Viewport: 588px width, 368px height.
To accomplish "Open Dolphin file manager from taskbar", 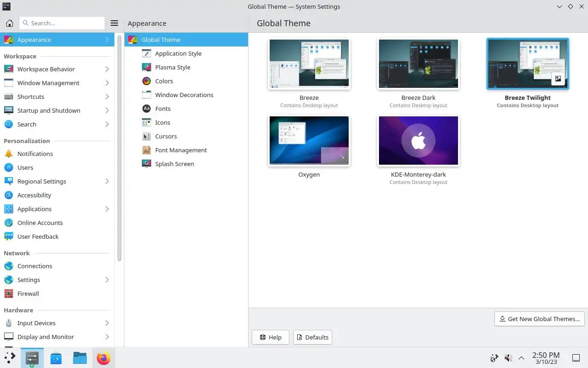I will pyautogui.click(x=80, y=358).
